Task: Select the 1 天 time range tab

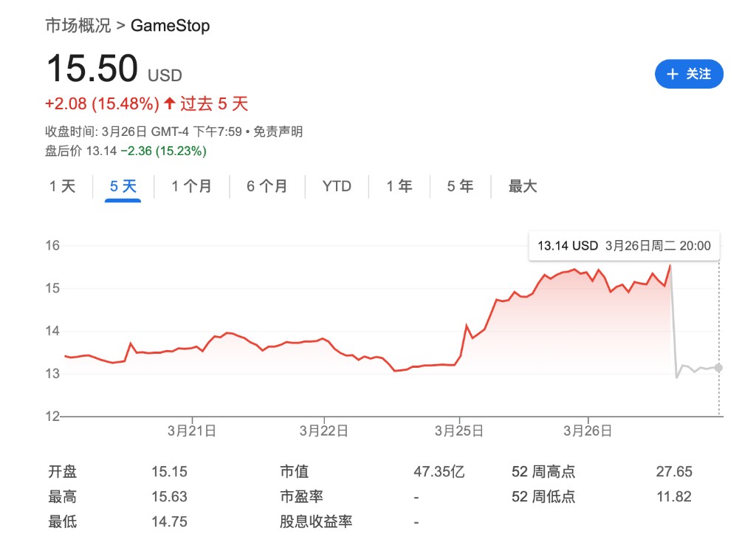Action: 63,186
